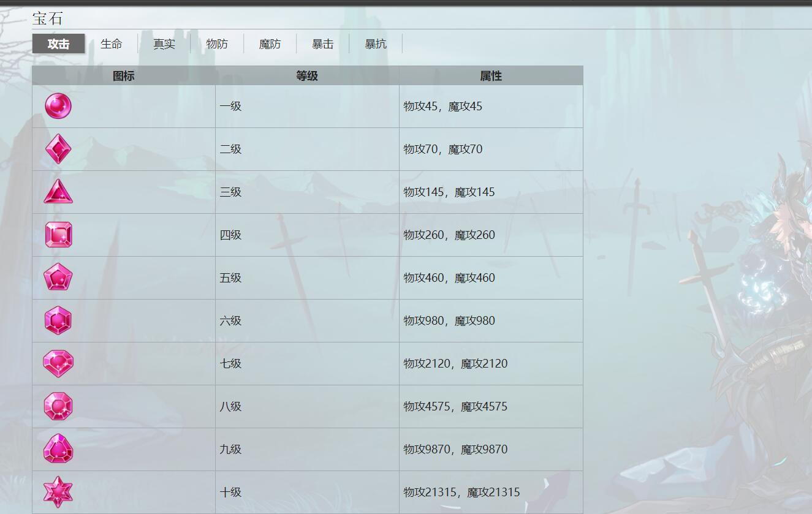Click the level-three triangular gem icon
Screen dimensions: 812x514
pyautogui.click(x=58, y=192)
